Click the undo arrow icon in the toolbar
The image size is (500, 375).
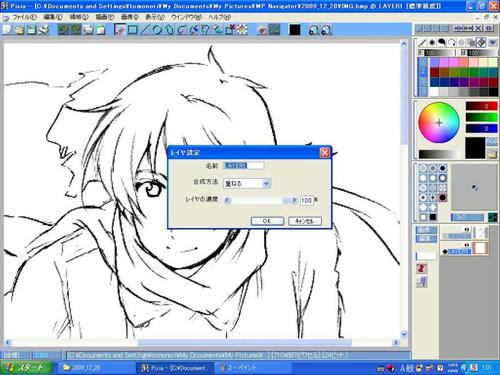coord(63,30)
